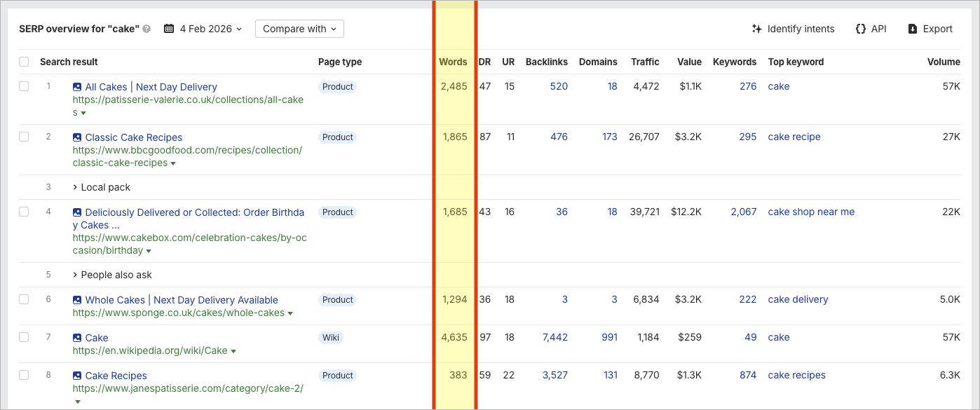Click the Export button

pos(930,29)
